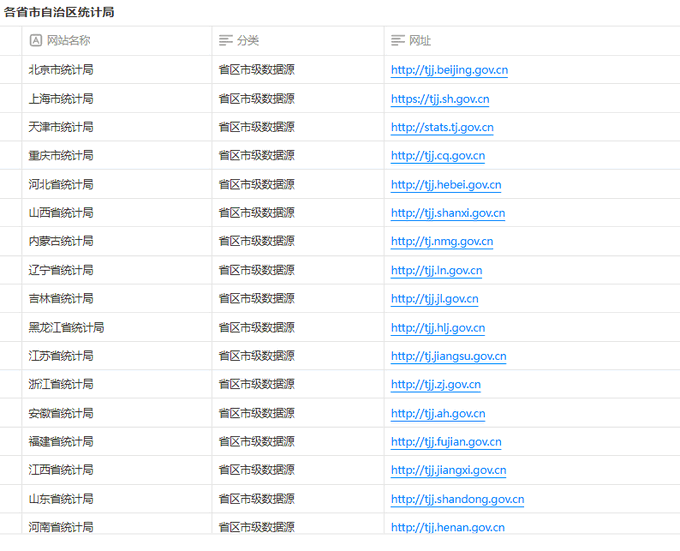
Task: Select the 黑龙江省统计局 cell
Action: tap(117, 328)
